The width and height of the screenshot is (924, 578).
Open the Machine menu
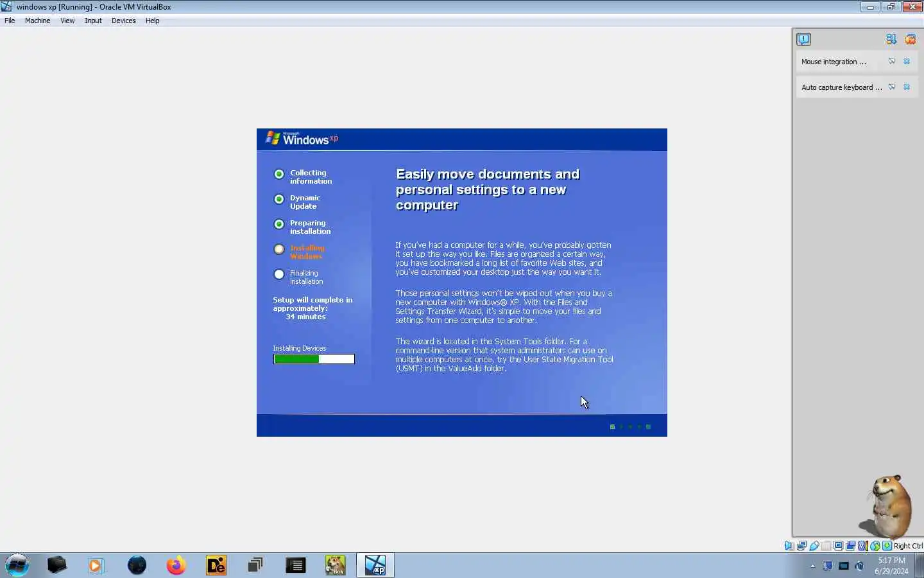(37, 21)
